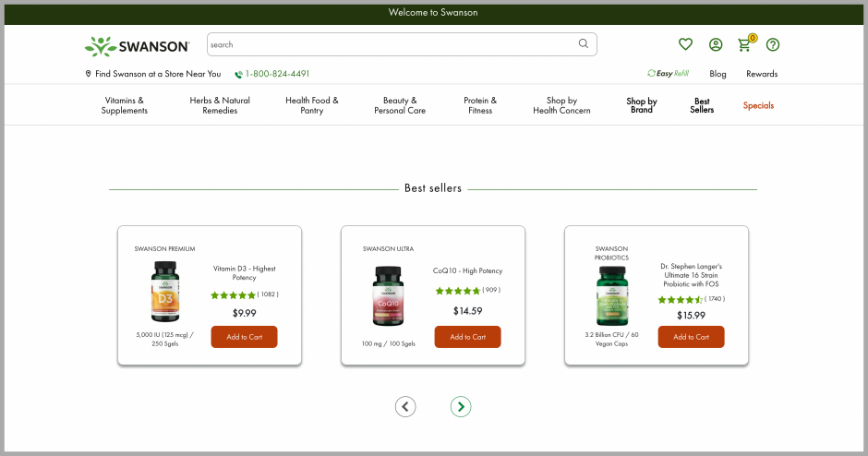This screenshot has height=456, width=868.
Task: Click the SWANSON PROBIOTICS brand label
Action: coord(611,254)
